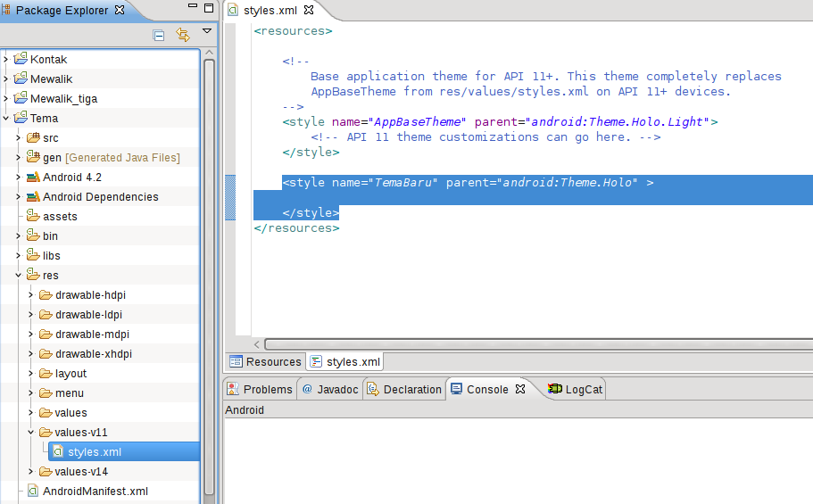Select the values-v14 folder label

click(81, 472)
